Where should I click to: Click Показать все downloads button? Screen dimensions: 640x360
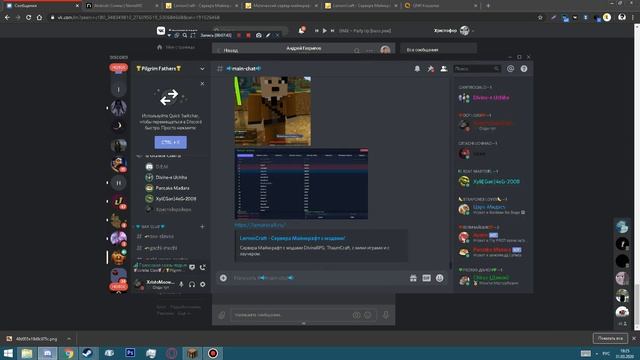point(610,338)
